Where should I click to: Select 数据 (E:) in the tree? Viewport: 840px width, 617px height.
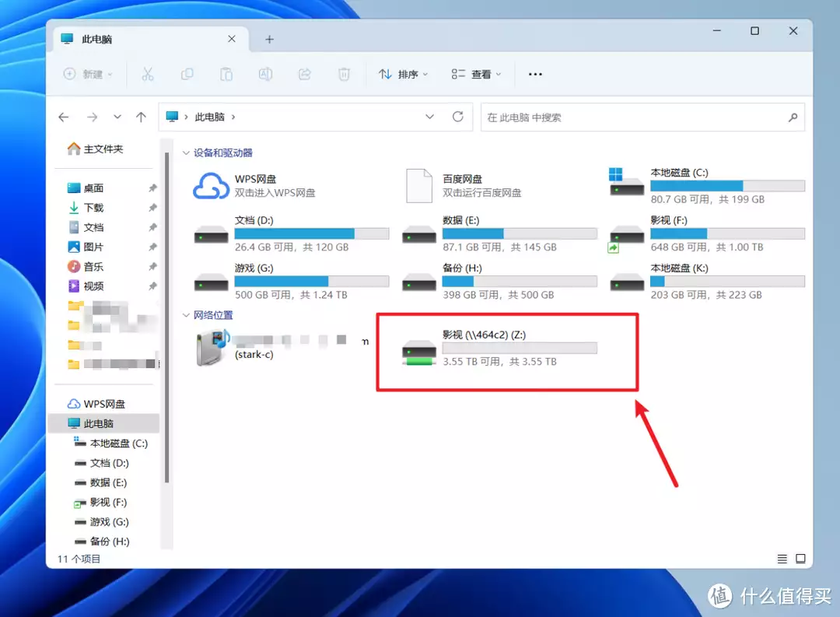100,482
